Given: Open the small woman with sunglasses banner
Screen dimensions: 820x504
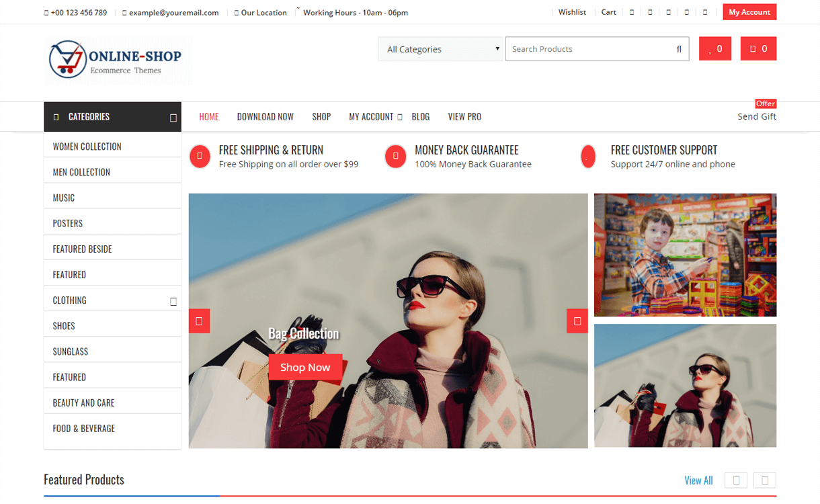Looking at the screenshot, I should tap(685, 386).
